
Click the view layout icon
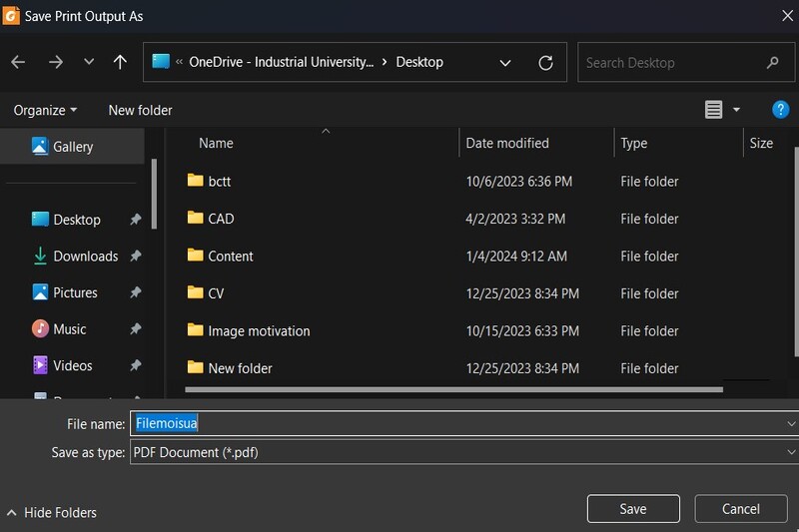tap(713, 110)
